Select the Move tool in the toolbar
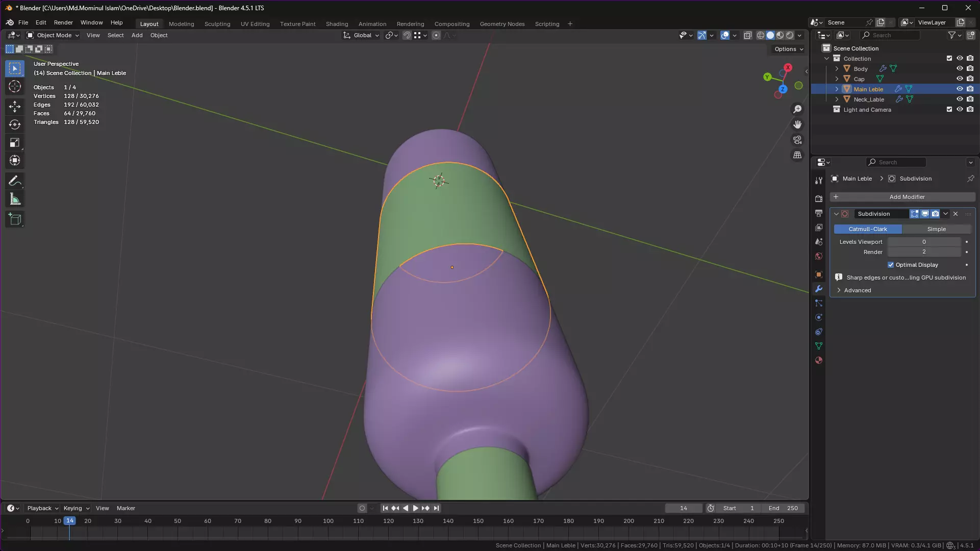Viewport: 980px width, 551px height. [x=15, y=106]
